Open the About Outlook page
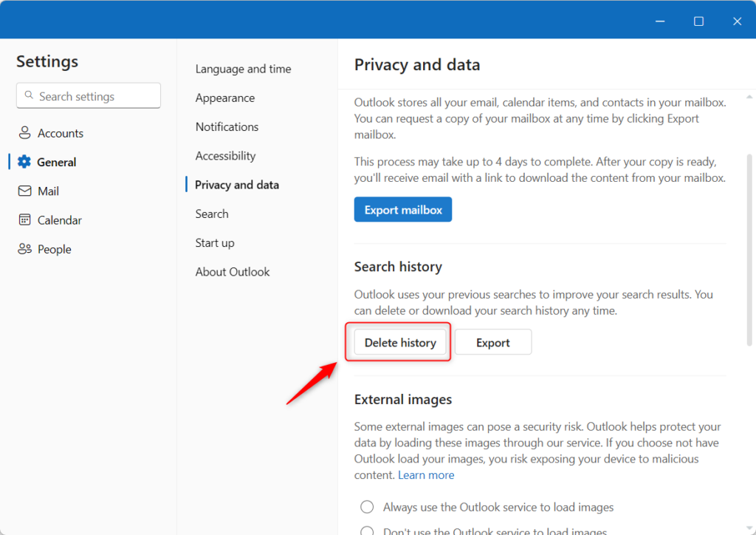The width and height of the screenshot is (756, 535). [233, 272]
